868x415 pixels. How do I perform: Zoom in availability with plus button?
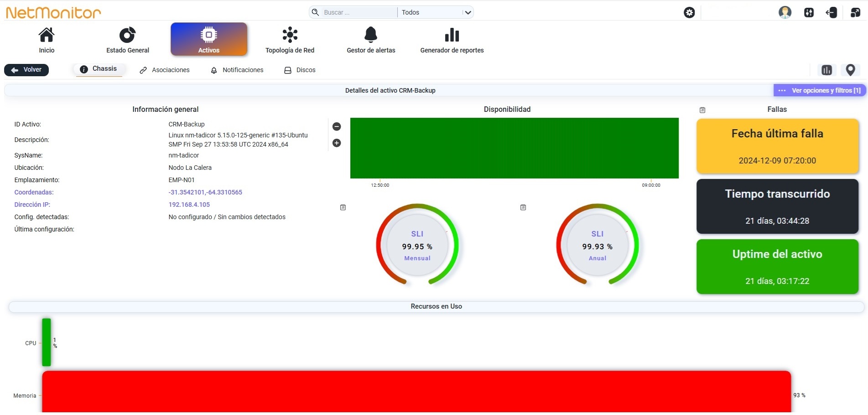(x=337, y=143)
